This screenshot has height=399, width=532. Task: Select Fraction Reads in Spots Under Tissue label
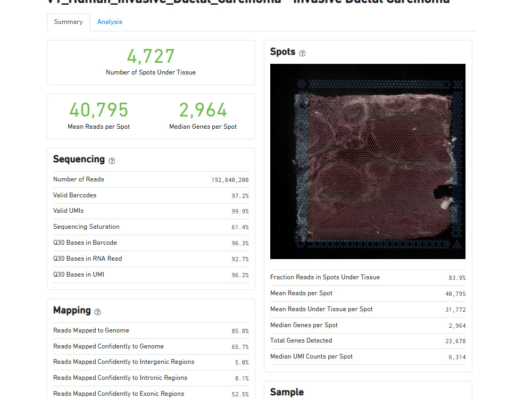click(325, 277)
